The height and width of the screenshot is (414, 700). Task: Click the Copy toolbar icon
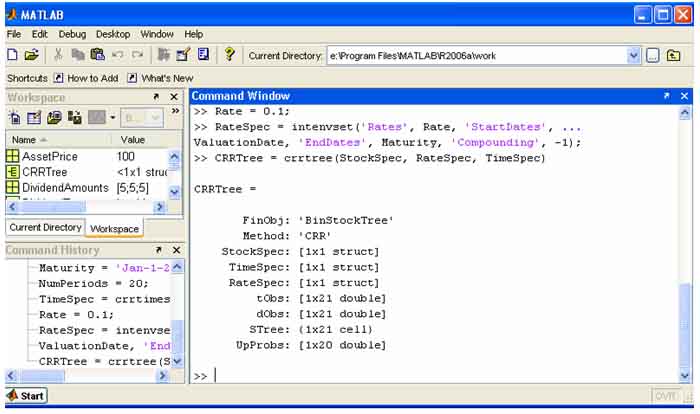[78, 55]
